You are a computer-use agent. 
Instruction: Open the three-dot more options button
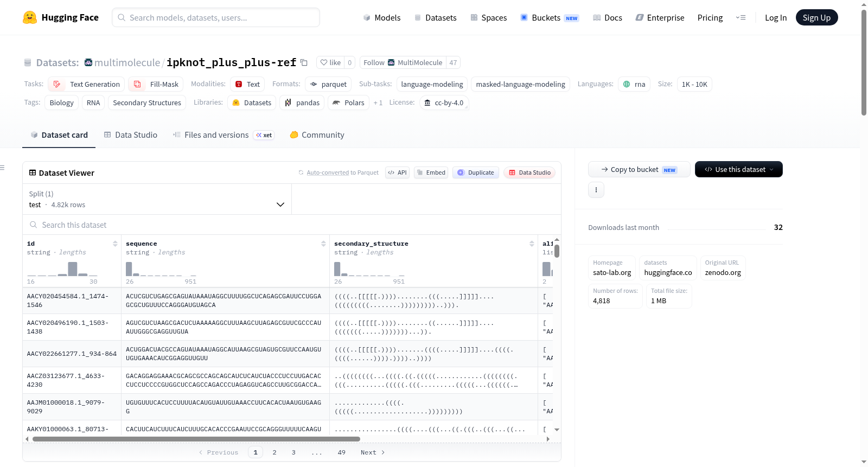coord(596,190)
